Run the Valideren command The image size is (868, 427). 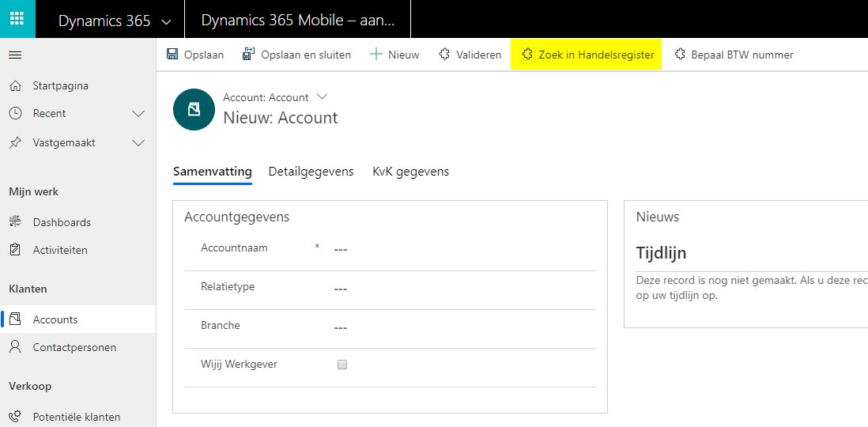(470, 55)
